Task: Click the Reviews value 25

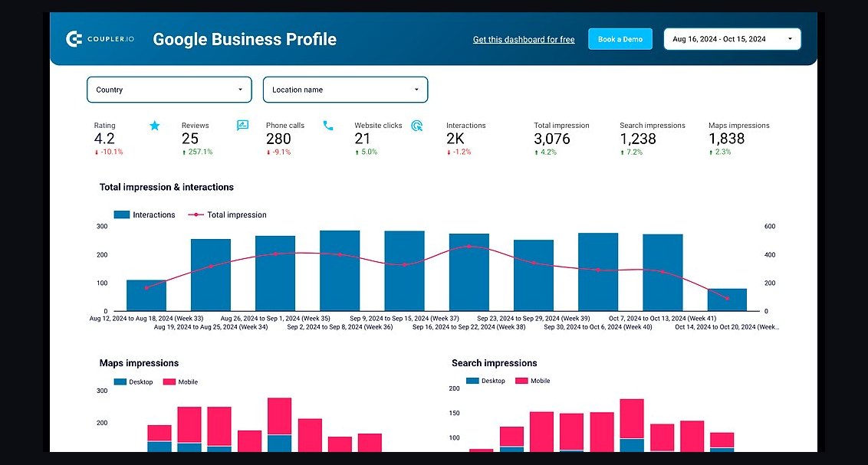Action: (190, 139)
